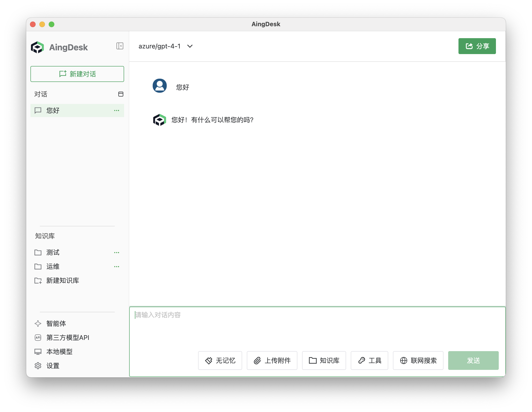The width and height of the screenshot is (532, 412).
Task: Open the conversation view switcher icon next to 对话
Action: click(121, 94)
